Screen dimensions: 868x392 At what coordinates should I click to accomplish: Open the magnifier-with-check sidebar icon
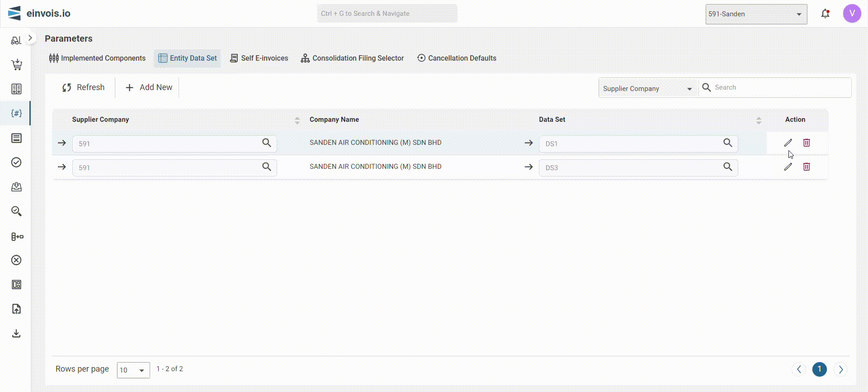pyautogui.click(x=16, y=211)
